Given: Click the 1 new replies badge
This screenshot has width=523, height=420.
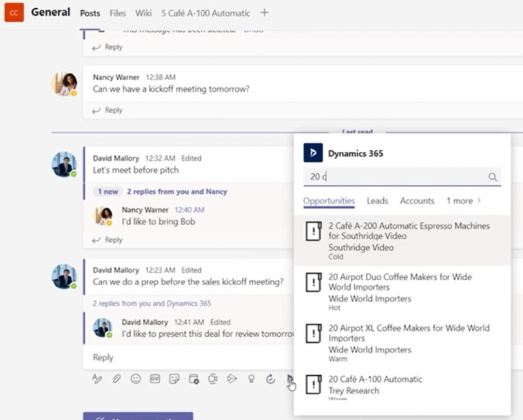Looking at the screenshot, I should (108, 192).
